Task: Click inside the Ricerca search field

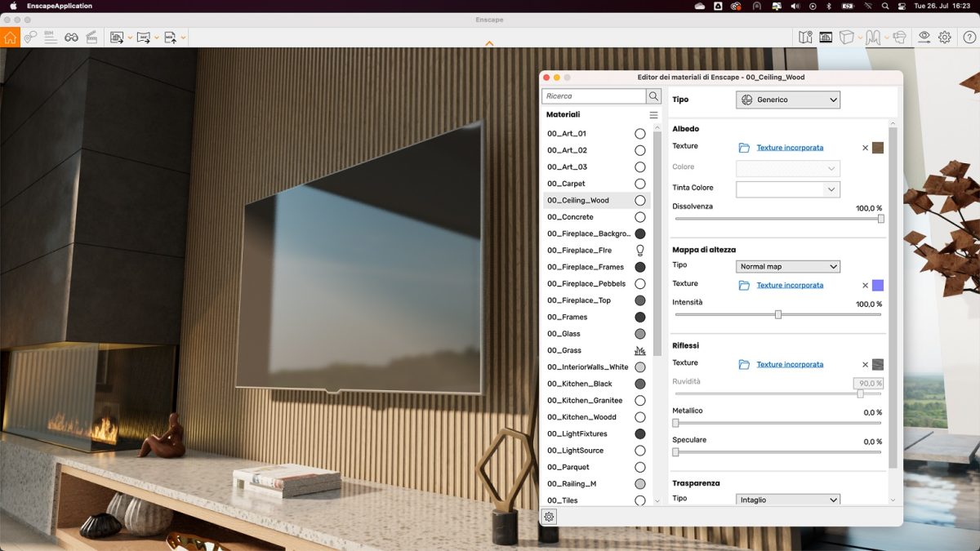Action: (592, 96)
